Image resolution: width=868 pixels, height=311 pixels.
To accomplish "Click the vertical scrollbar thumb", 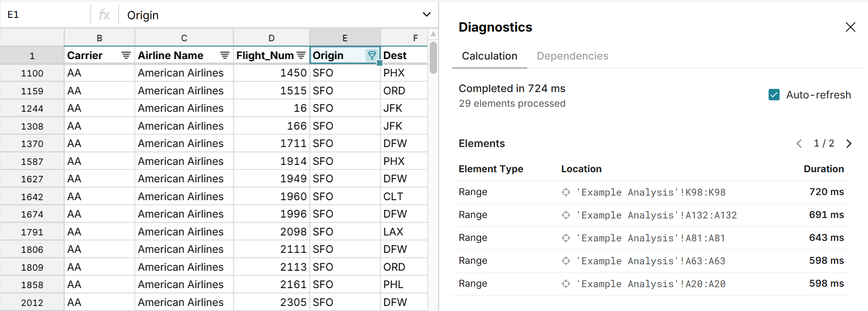I will click(433, 57).
